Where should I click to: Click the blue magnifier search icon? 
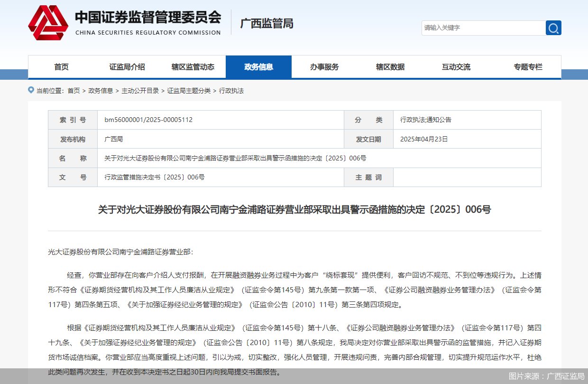coord(553,28)
